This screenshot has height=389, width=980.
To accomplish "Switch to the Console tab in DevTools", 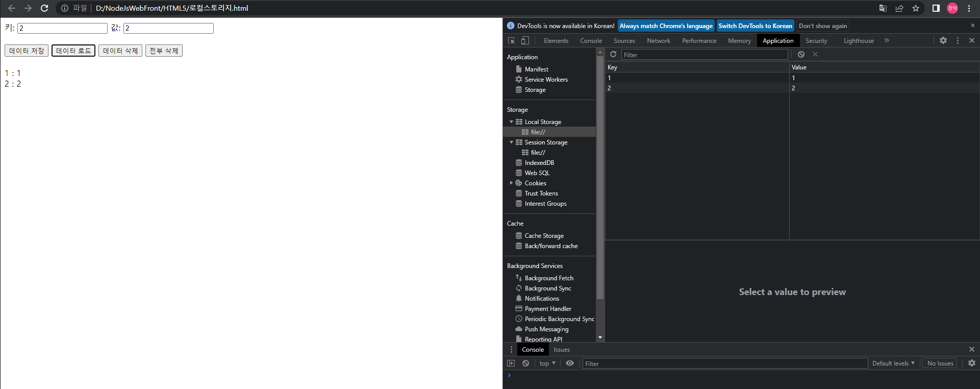I will [x=591, y=41].
